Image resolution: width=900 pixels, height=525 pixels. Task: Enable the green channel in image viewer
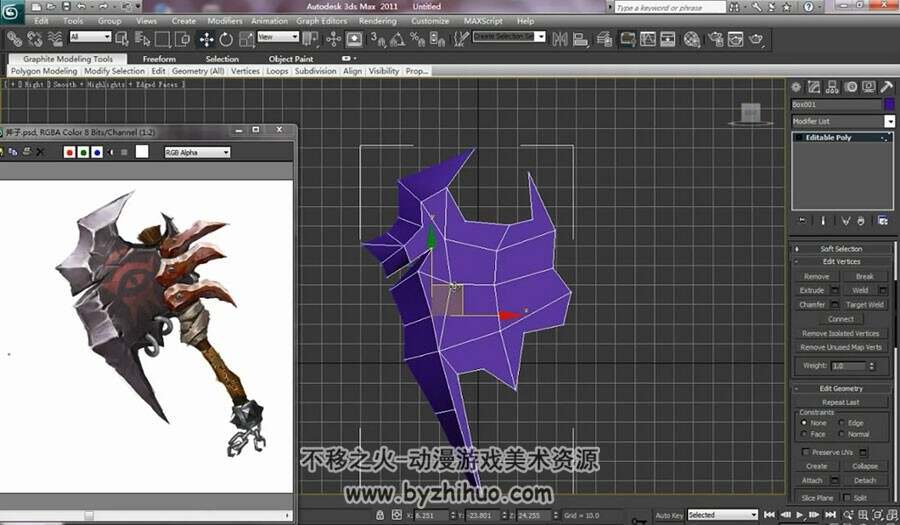[83, 152]
